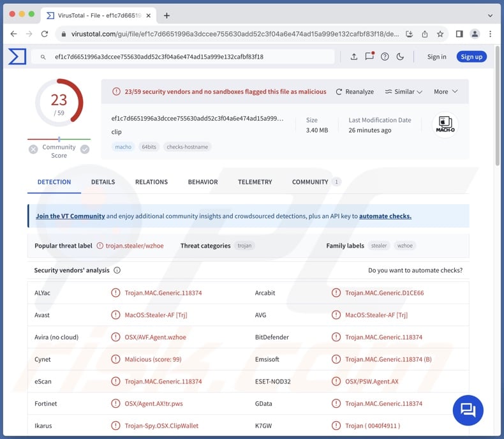Image resolution: width=504 pixels, height=439 pixels.
Task: Click browser back arrow
Action: coord(13,34)
